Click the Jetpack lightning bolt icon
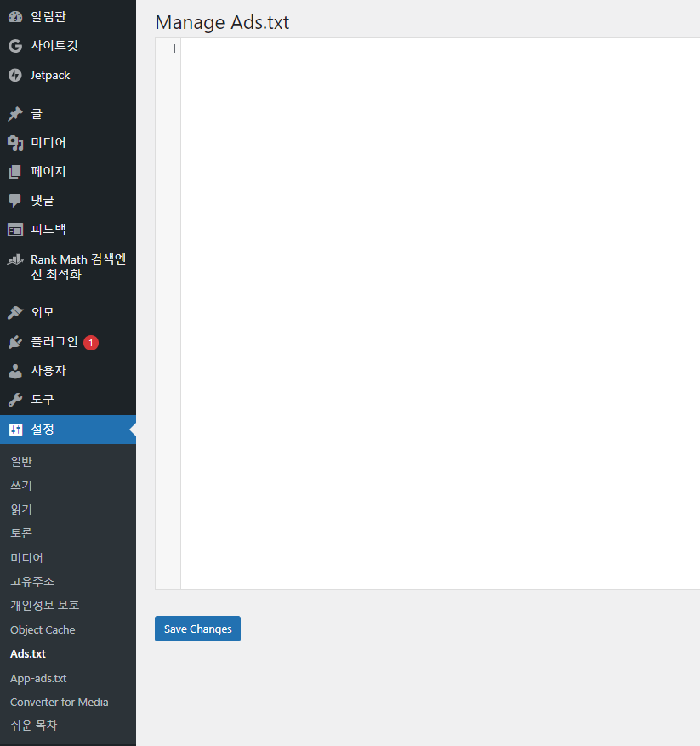Viewport: 700px width, 746px height. coord(15,75)
